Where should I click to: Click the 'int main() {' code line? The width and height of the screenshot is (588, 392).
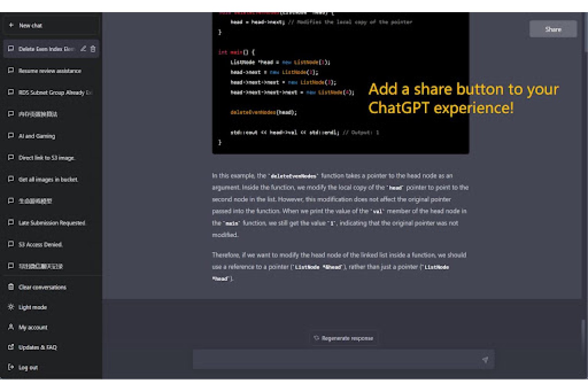[x=236, y=52]
